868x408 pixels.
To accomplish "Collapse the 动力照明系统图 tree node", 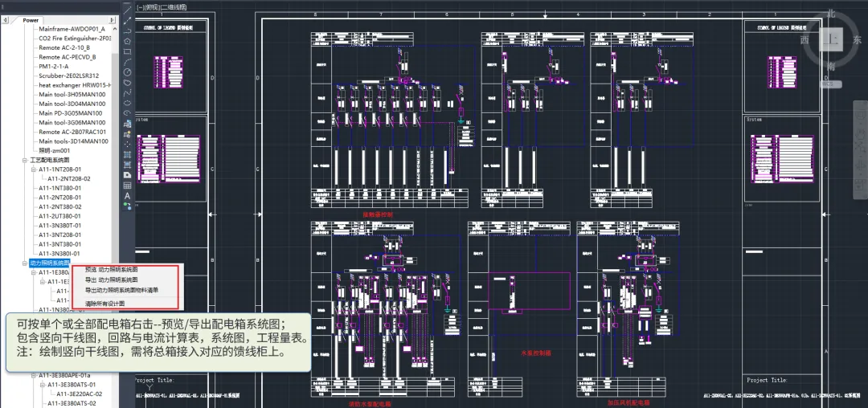I will coord(24,263).
